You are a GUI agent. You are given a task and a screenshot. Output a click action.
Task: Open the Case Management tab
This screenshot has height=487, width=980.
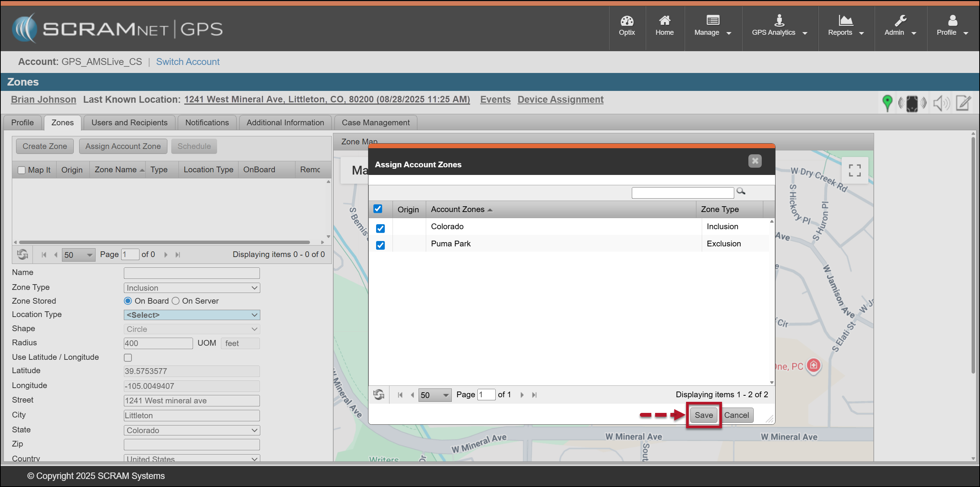(x=375, y=123)
